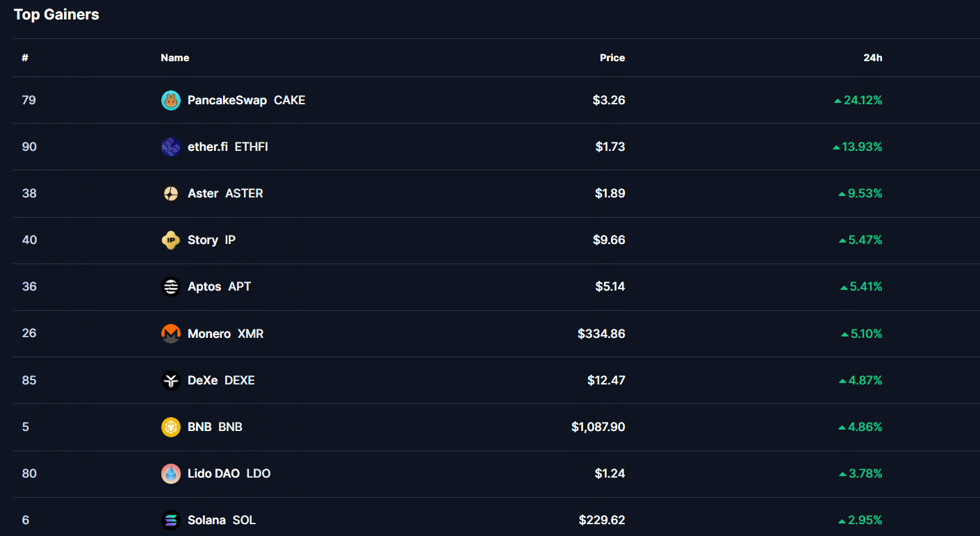Open the PancakeSwap CAKE name link

click(x=246, y=100)
